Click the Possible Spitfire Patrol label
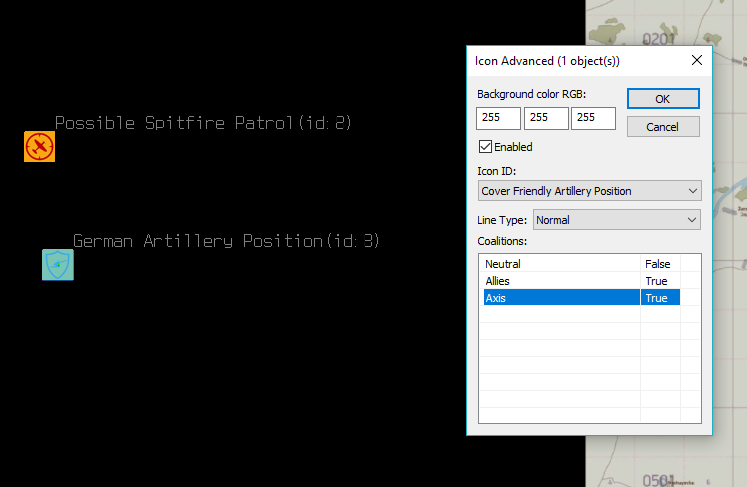Viewport: 747px width, 487px height. (x=203, y=123)
